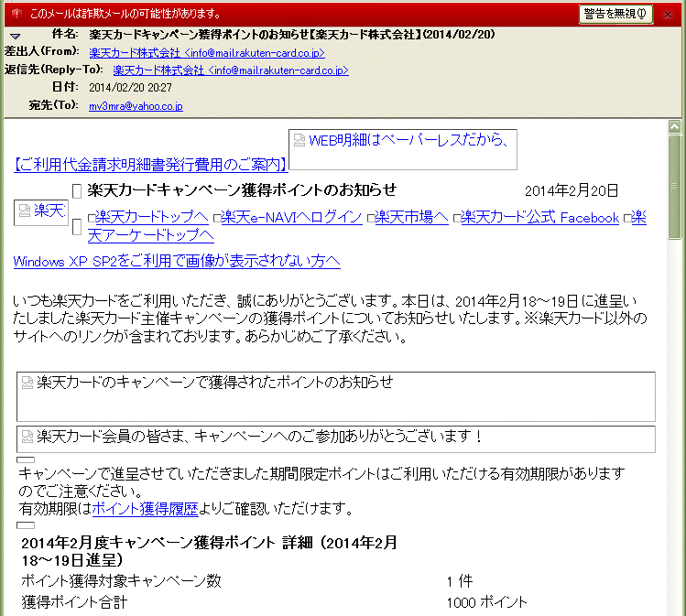
Task: Open the 楽天カードトップへ link
Action: tap(152, 217)
